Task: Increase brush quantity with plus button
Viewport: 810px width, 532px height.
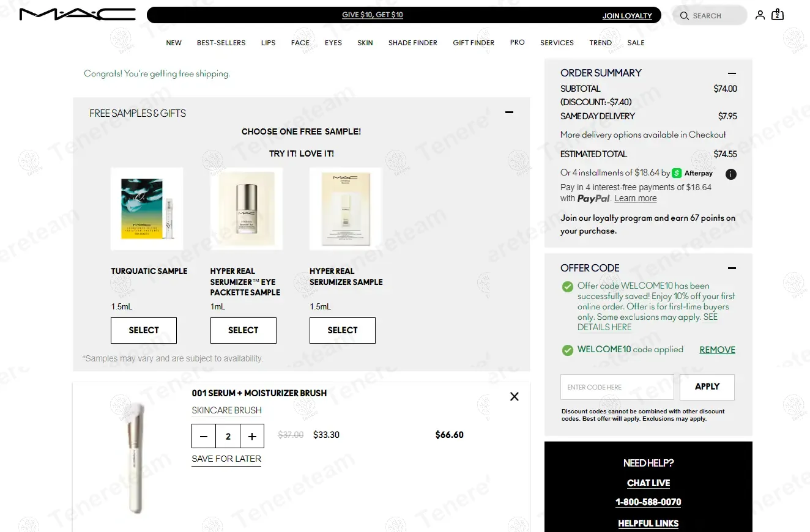Action: coord(252,437)
